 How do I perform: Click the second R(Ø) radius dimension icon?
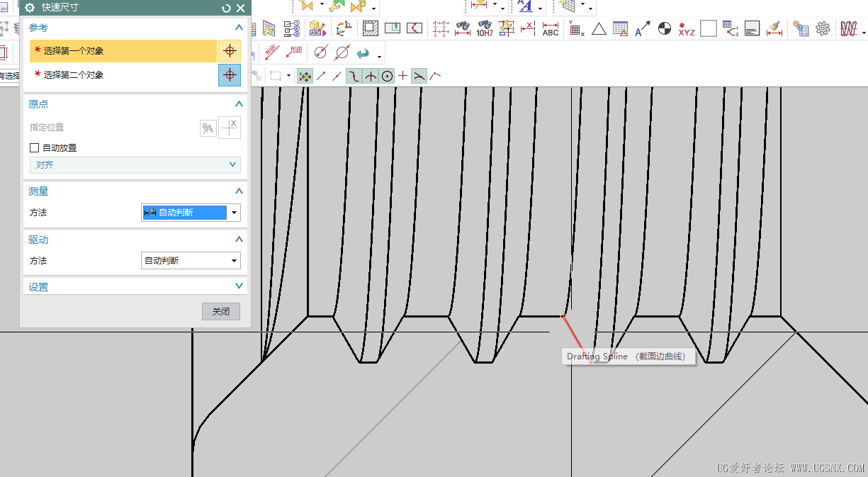(x=293, y=52)
